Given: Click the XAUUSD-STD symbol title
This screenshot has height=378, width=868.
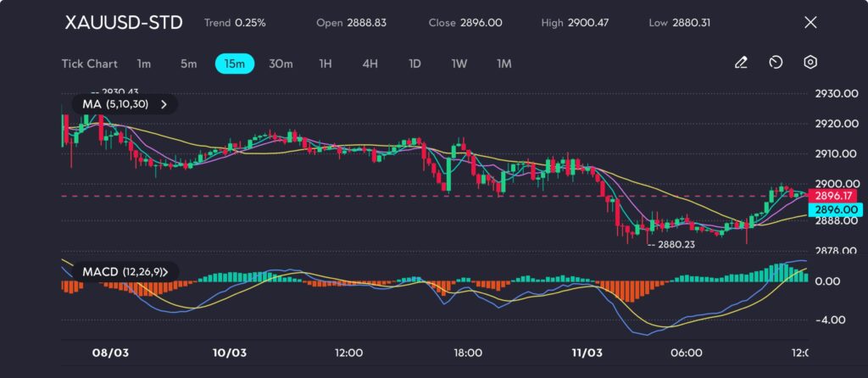Looking at the screenshot, I should pyautogui.click(x=124, y=23).
